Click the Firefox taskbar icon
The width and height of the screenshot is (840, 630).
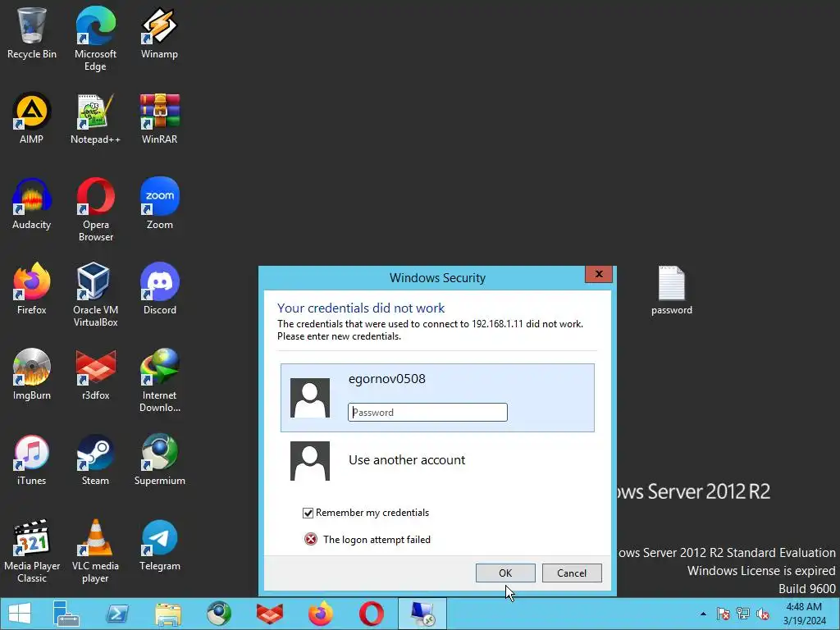[321, 614]
